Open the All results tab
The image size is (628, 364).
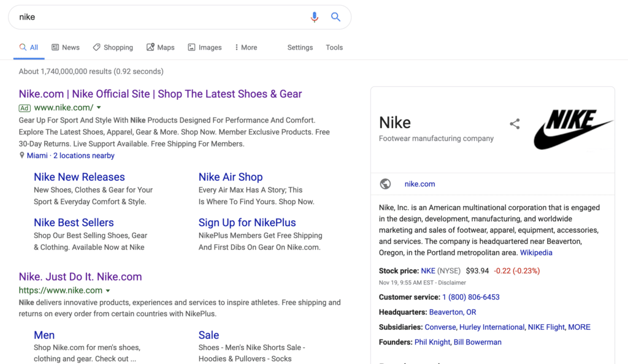[29, 47]
